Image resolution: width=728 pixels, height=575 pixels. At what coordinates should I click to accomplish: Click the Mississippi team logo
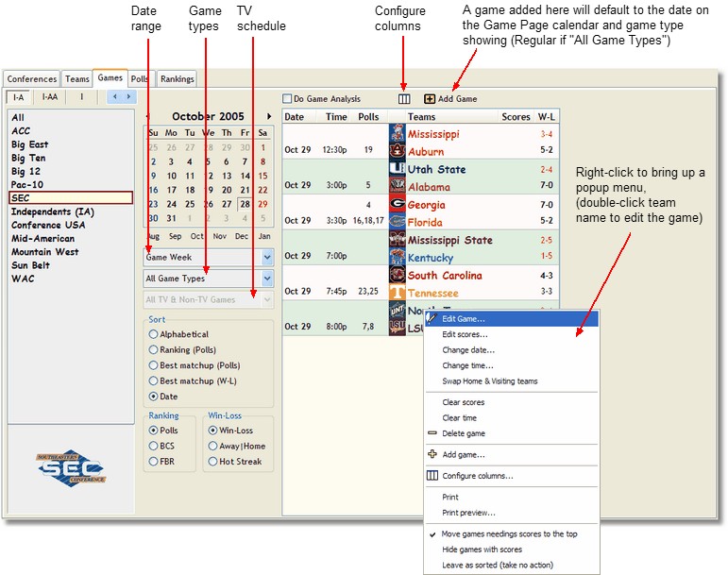(397, 133)
